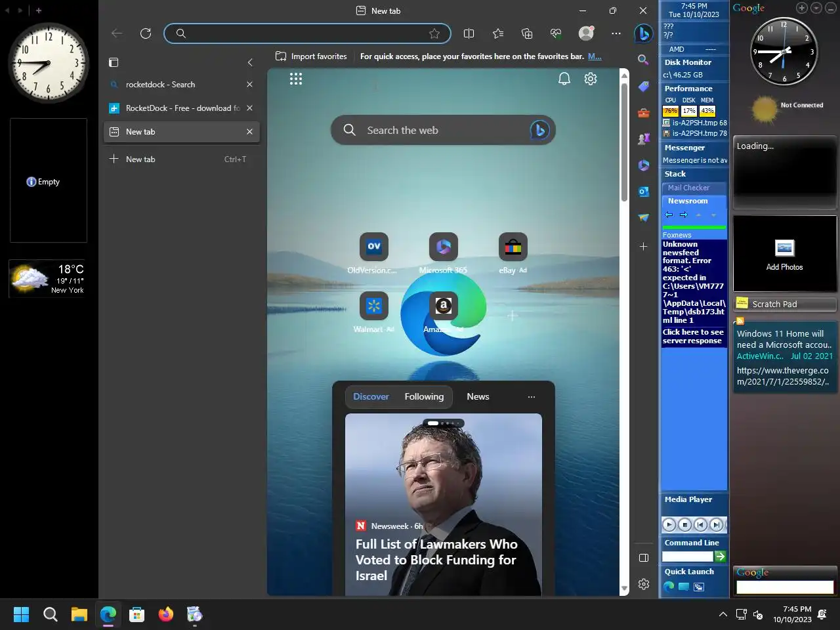Open Outlook icon in Edge sidebar

pyautogui.click(x=643, y=191)
